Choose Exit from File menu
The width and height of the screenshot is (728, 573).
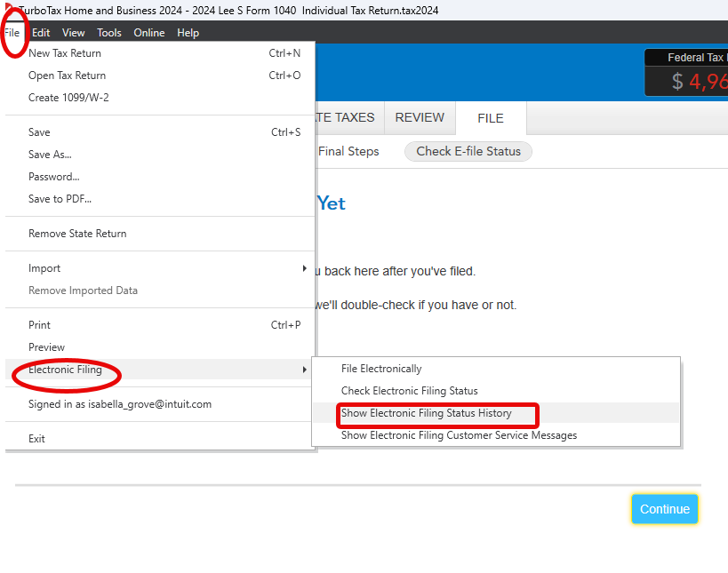(x=160, y=439)
